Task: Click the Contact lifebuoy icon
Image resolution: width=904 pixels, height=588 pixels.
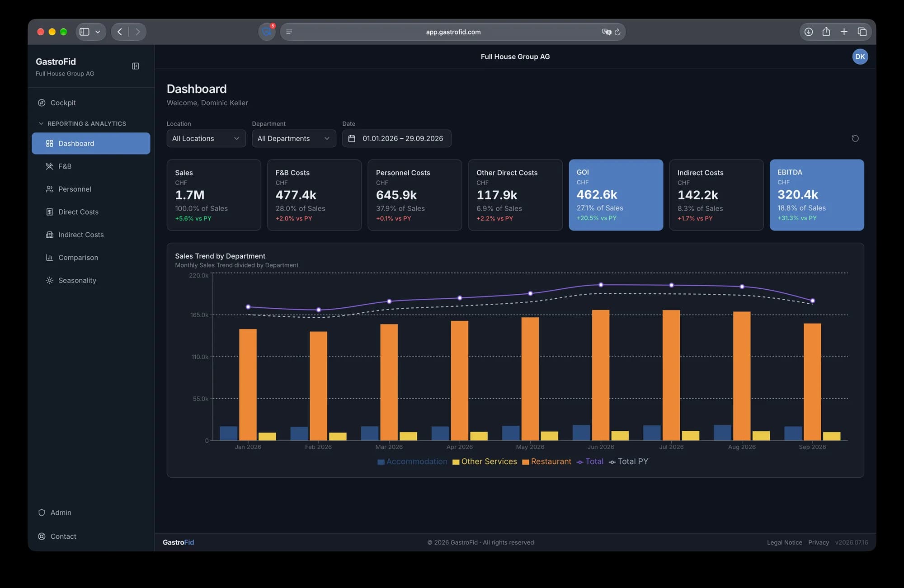Action: click(42, 536)
